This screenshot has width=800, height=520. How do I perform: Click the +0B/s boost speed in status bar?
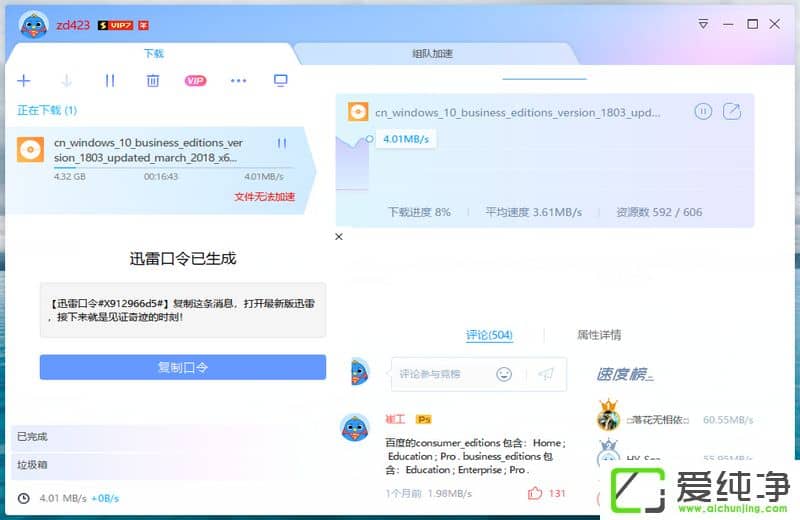tap(105, 498)
